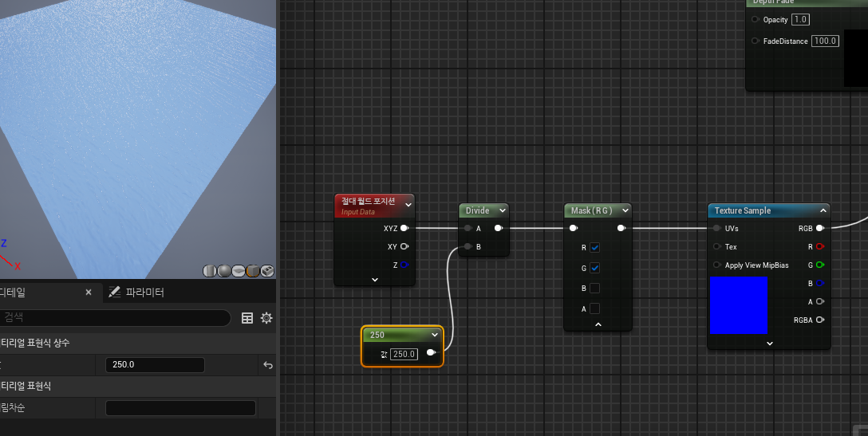This screenshot has height=436, width=868.
Task: Select the Mask (RG) node title
Action: (592, 210)
